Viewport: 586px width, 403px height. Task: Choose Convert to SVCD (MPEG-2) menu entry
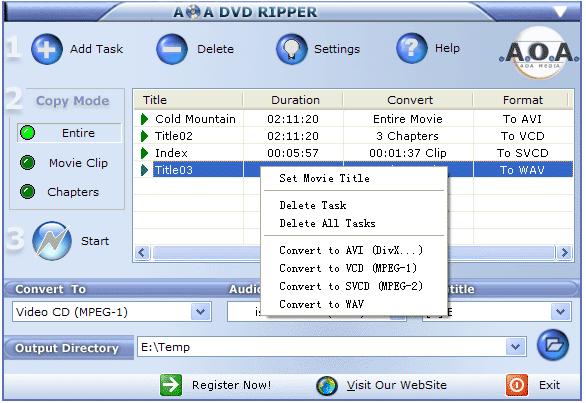[351, 286]
